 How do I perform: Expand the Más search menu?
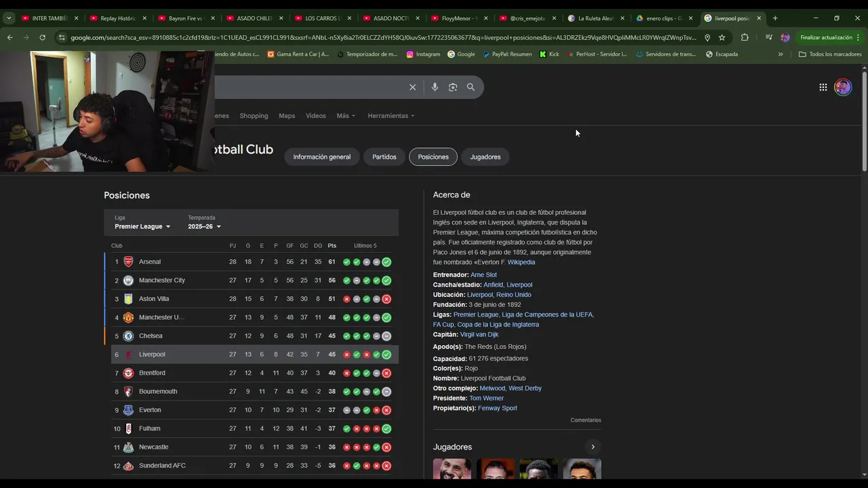tap(346, 116)
